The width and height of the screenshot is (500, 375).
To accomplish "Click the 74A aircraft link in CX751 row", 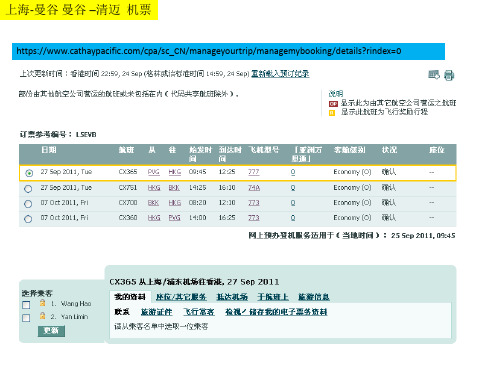I will click(x=254, y=188).
